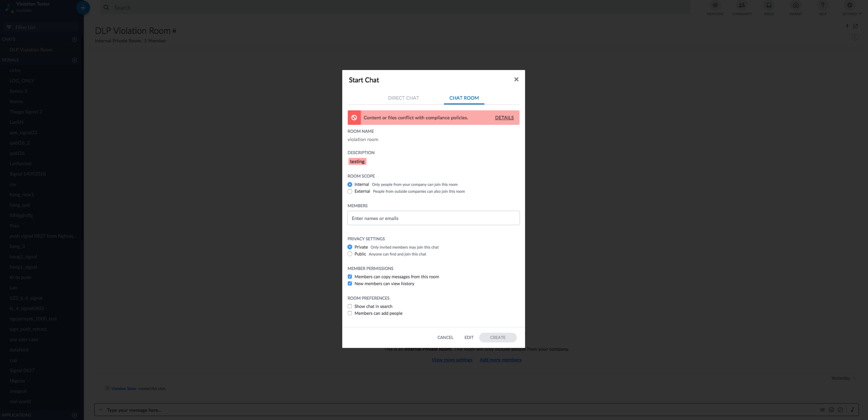Enable Show chat in search checkbox
This screenshot has height=420, width=868.
[x=350, y=306]
